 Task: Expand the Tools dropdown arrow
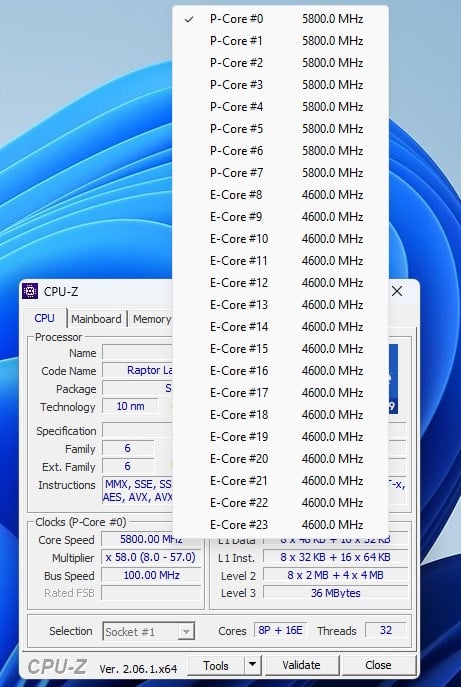(x=253, y=666)
